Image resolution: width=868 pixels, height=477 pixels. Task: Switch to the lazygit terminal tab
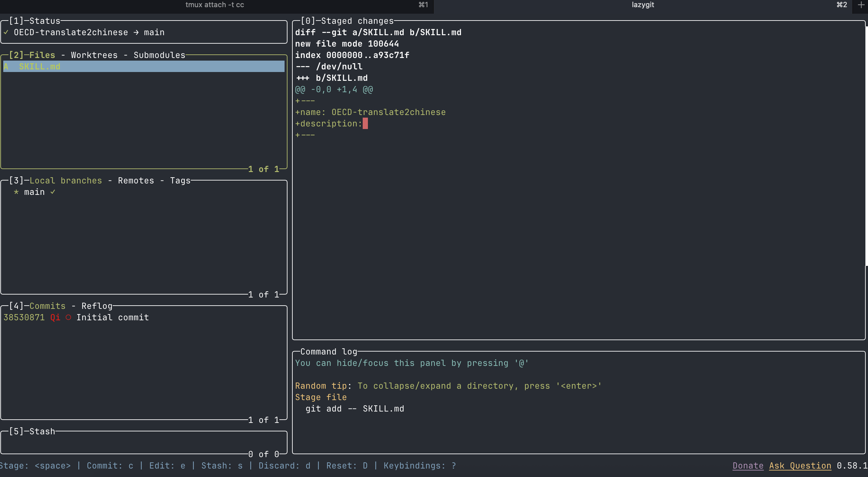pos(643,5)
